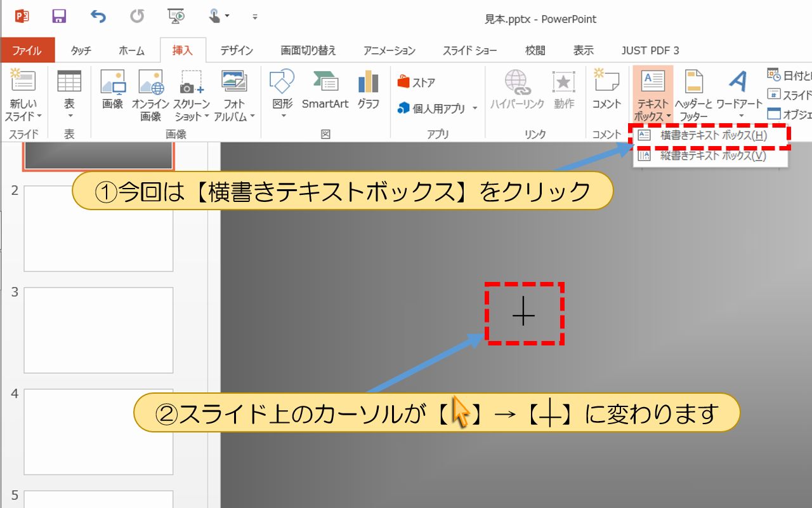The width and height of the screenshot is (812, 508).
Task: Open the ストア apps store
Action: tap(417, 83)
